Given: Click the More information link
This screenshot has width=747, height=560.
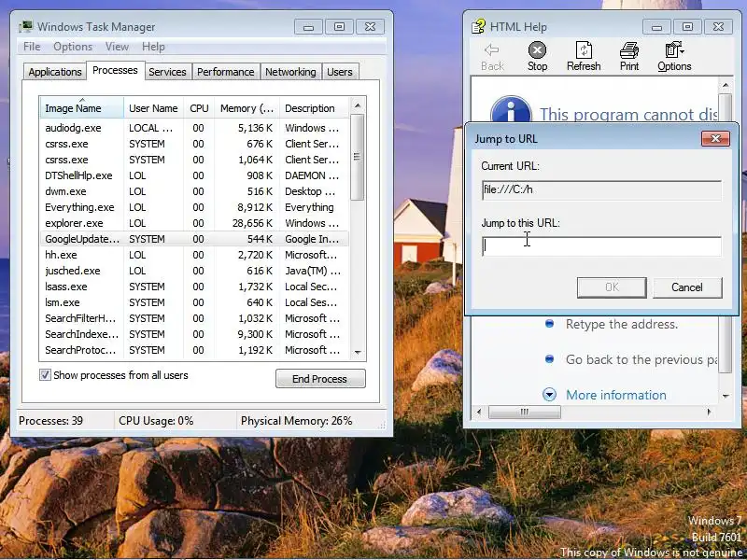Looking at the screenshot, I should coord(616,395).
